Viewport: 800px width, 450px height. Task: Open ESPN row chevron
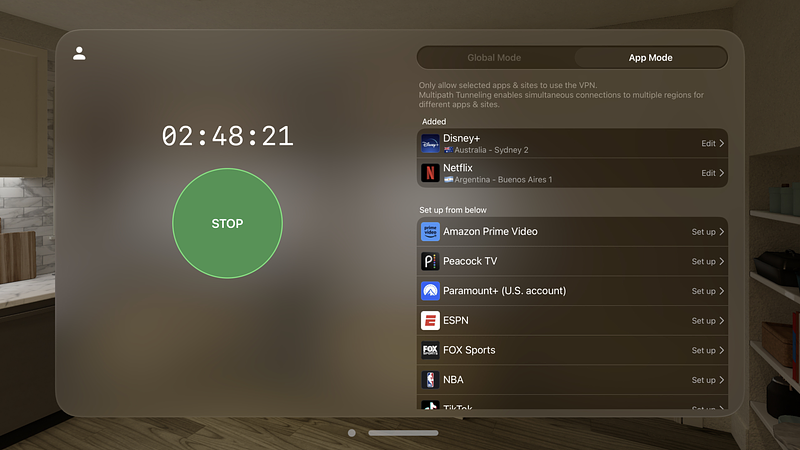click(721, 321)
